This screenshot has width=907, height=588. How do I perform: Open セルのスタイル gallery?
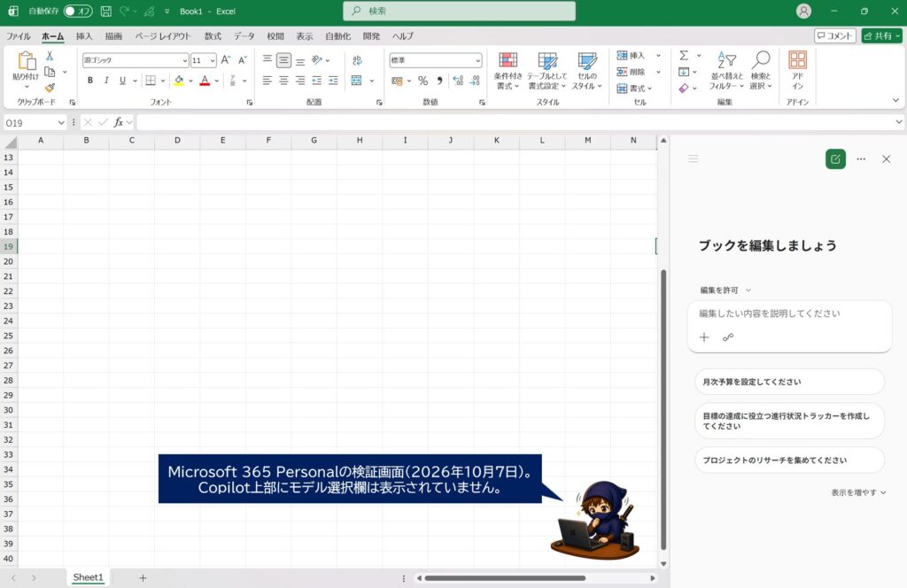(x=587, y=71)
